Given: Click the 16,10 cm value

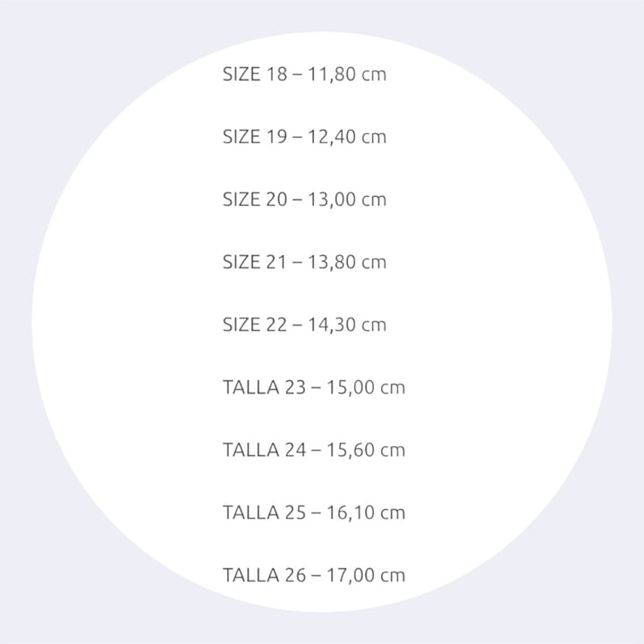Looking at the screenshot, I should coord(366,513).
